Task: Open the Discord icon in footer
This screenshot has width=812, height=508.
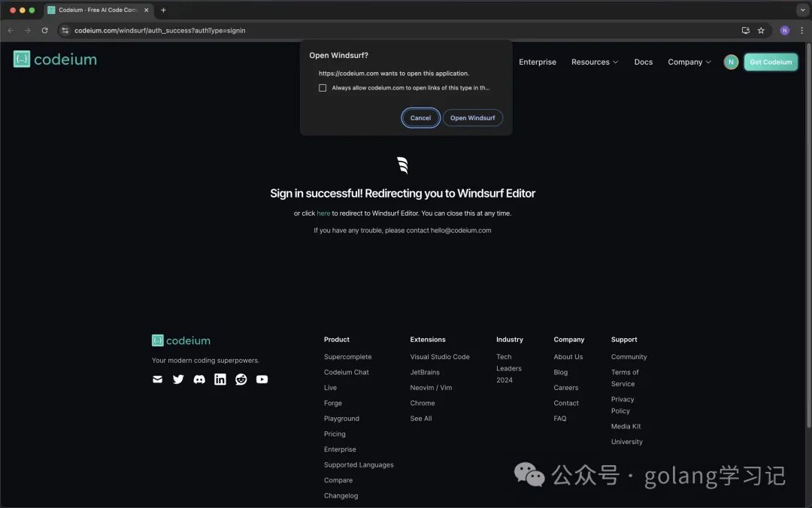Action: [x=199, y=379]
